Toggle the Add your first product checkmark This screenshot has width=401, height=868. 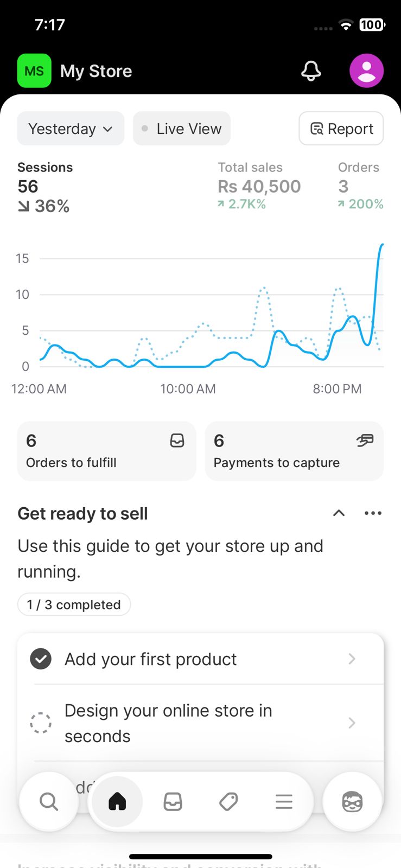pos(41,659)
